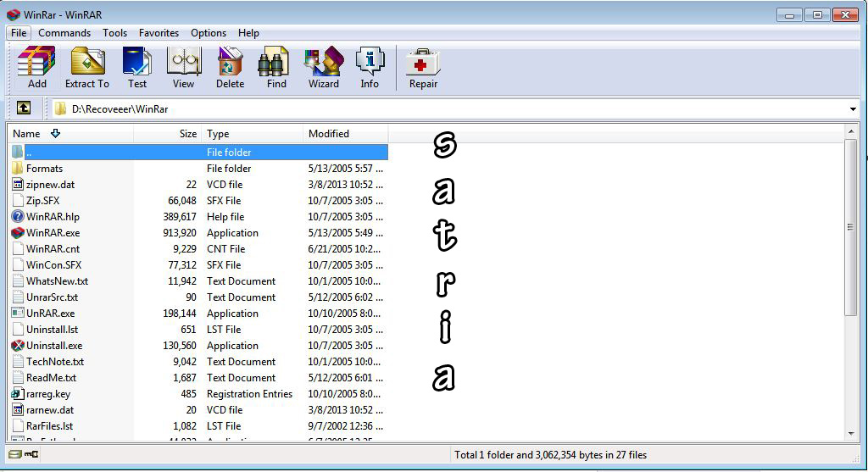Click the Help file type cell
Image resolution: width=868 pixels, height=472 pixels.
(x=225, y=217)
